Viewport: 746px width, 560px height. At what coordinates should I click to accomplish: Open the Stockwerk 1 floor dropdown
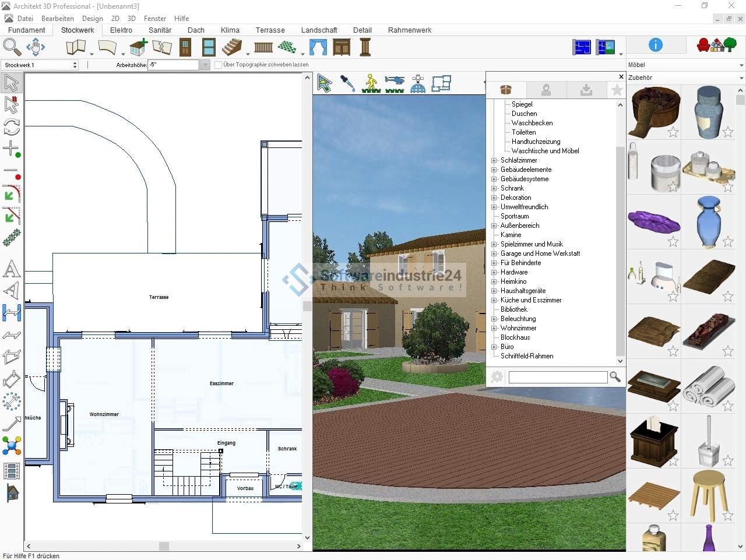pyautogui.click(x=75, y=65)
